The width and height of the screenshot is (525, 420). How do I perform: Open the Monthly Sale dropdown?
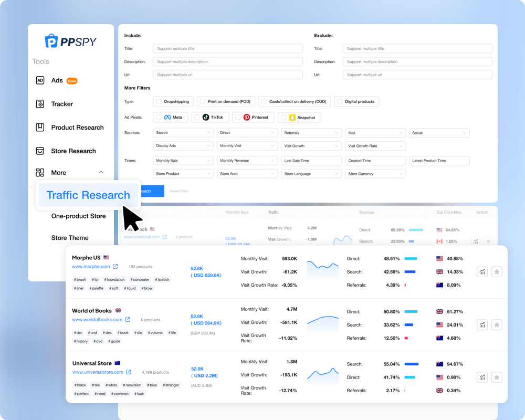tap(183, 161)
